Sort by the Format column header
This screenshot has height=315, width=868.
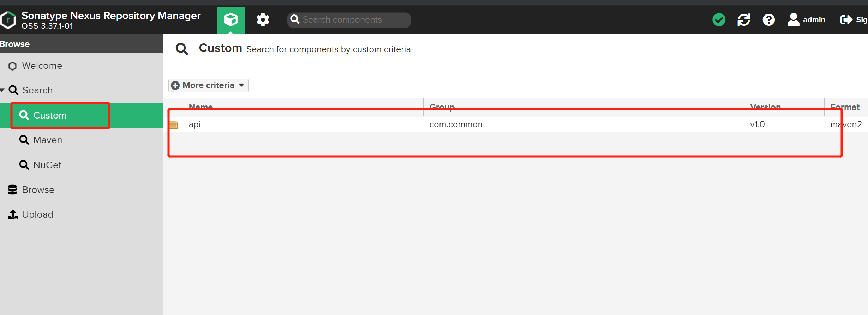[x=846, y=107]
